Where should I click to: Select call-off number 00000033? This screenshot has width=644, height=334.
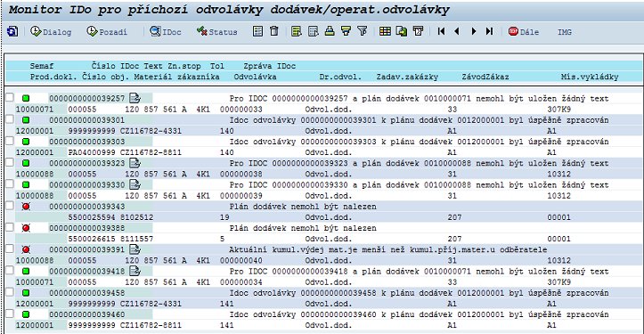[x=241, y=110]
